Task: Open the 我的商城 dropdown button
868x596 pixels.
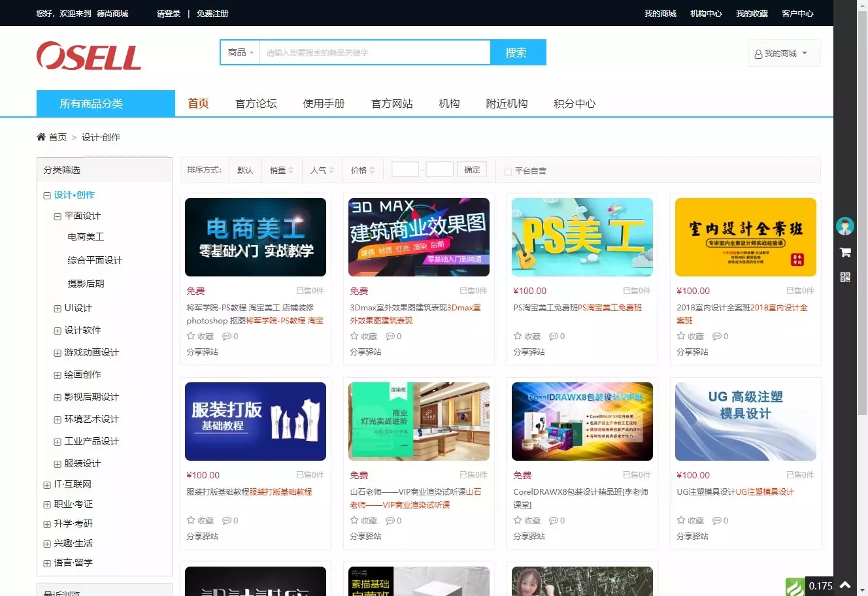Action: tap(784, 54)
